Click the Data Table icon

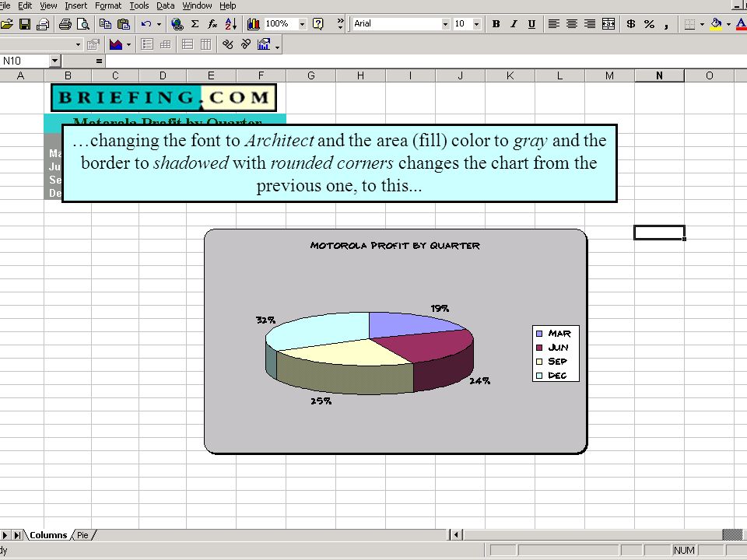165,45
